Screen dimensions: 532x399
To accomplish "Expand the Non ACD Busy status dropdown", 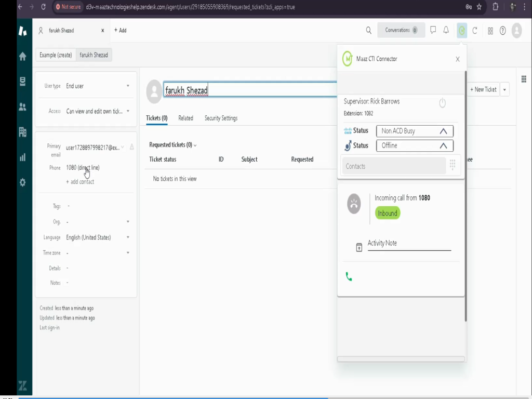I will coord(414,131).
